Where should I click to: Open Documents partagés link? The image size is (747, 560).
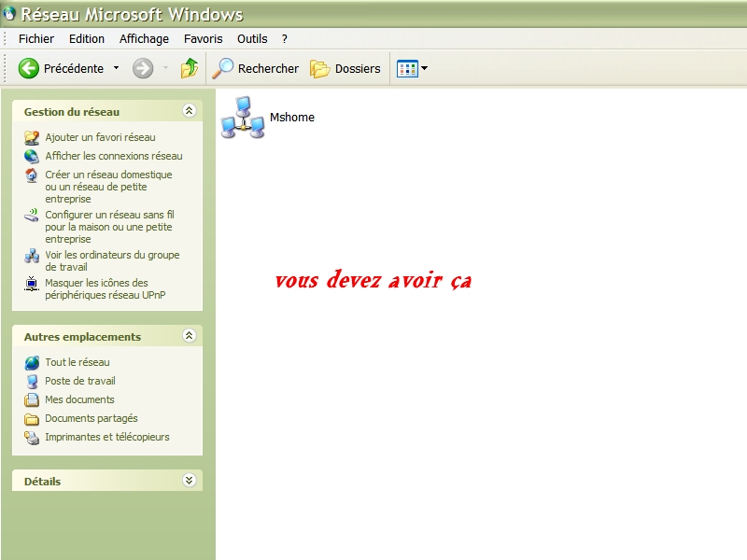(92, 418)
